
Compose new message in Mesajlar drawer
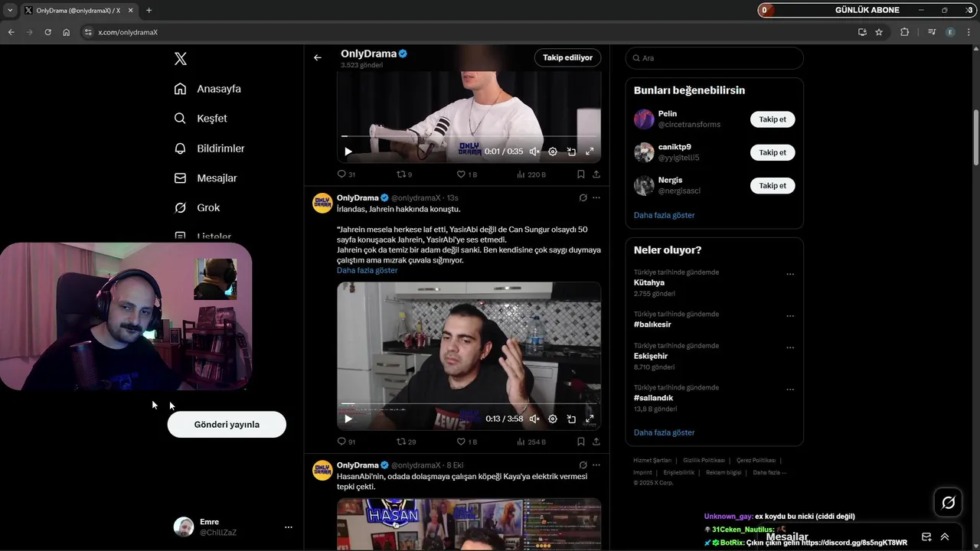tap(926, 537)
